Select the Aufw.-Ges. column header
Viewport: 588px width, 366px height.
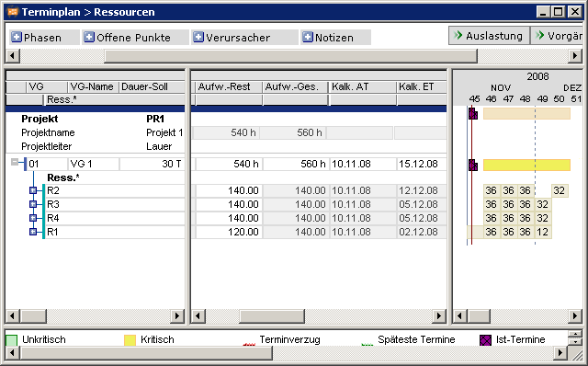[x=296, y=86]
